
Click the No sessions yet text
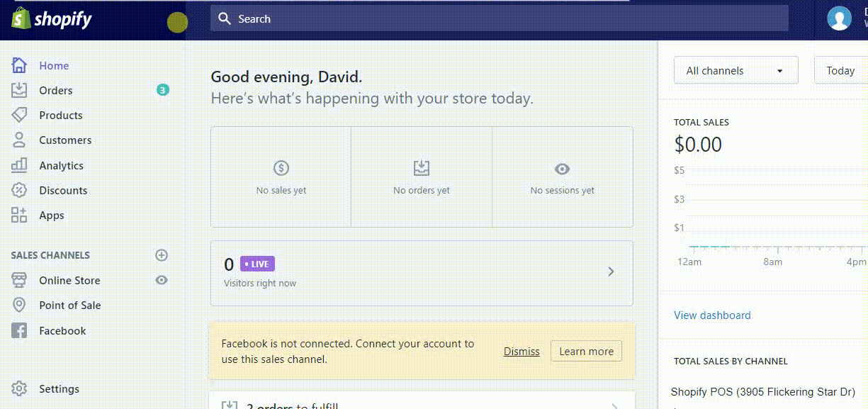563,190
